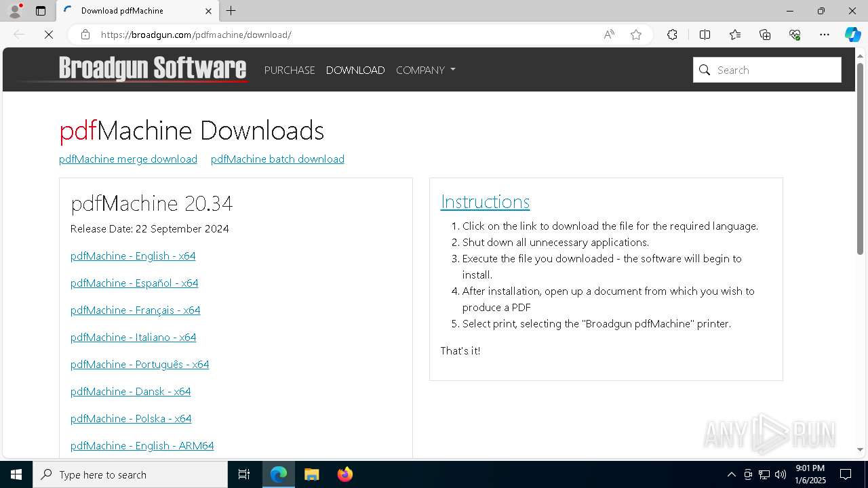Open the DOWNLOAD nav item
This screenshot has width=868, height=488.
[x=355, y=70]
